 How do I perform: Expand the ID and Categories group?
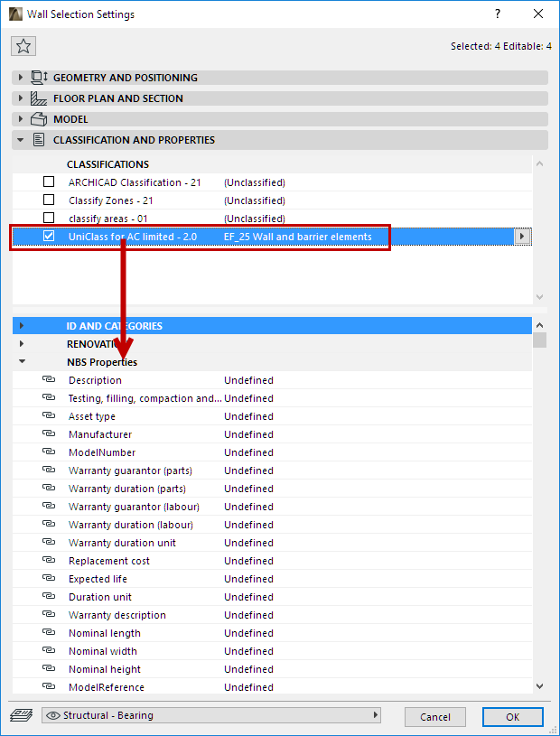pos(22,326)
